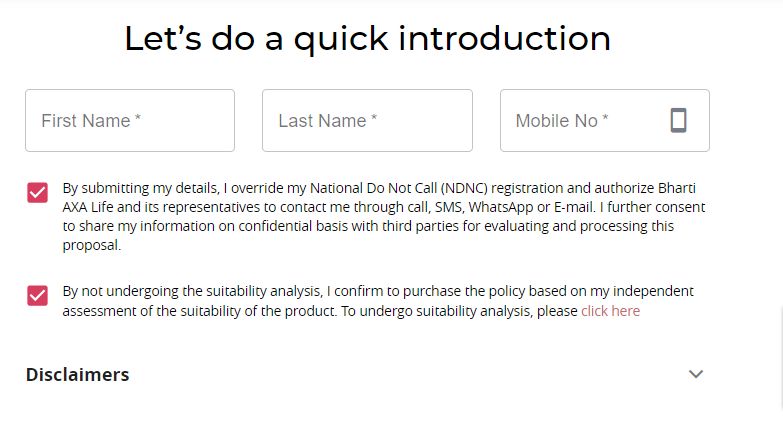Click the 'First Name *' placeholder text
Image resolution: width=783 pixels, height=436 pixels.
91,121
